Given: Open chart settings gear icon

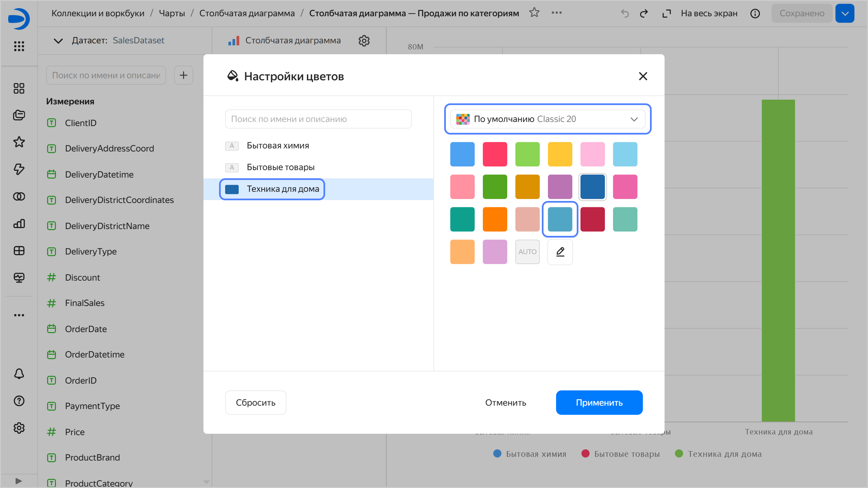Looking at the screenshot, I should pyautogui.click(x=364, y=41).
